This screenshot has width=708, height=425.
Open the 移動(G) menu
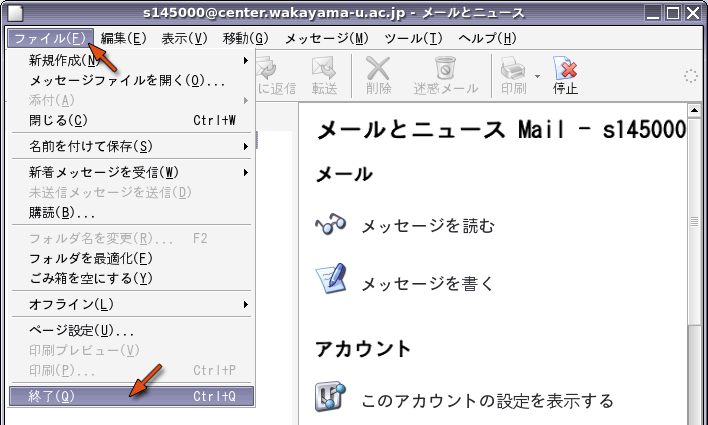pos(246,38)
